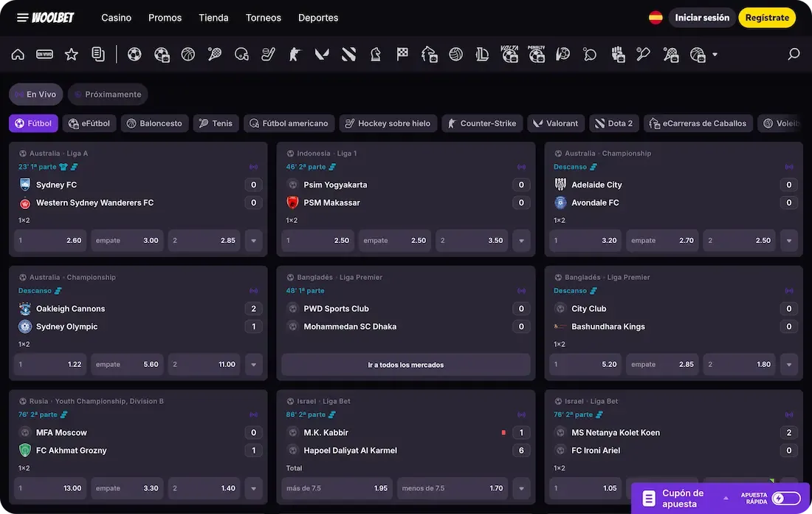Viewport: 812px width, 514px height.
Task: Change language via the Spain flag
Action: pyautogui.click(x=656, y=18)
